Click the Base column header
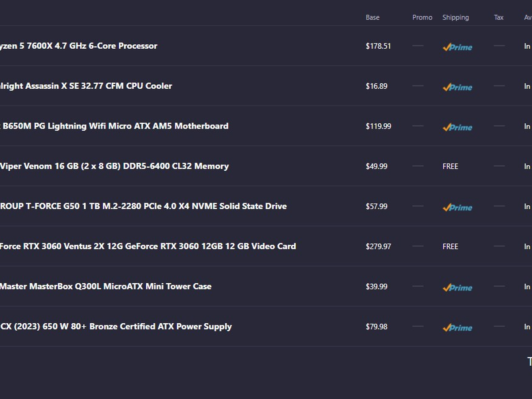This screenshot has height=399, width=532. point(372,17)
